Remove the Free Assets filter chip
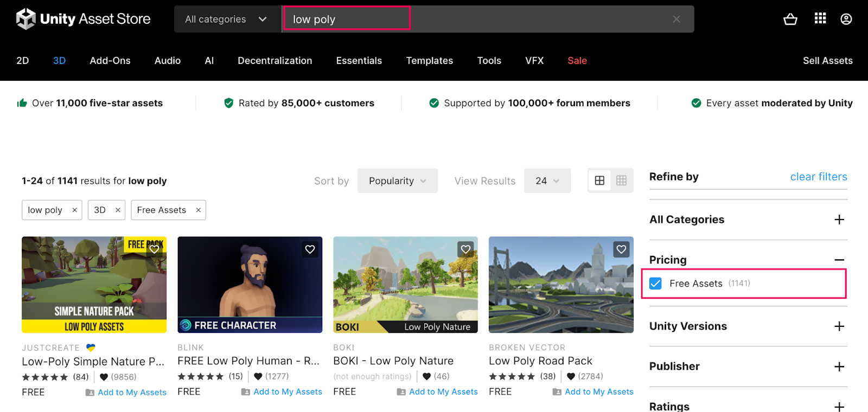The width and height of the screenshot is (868, 412). coord(199,210)
